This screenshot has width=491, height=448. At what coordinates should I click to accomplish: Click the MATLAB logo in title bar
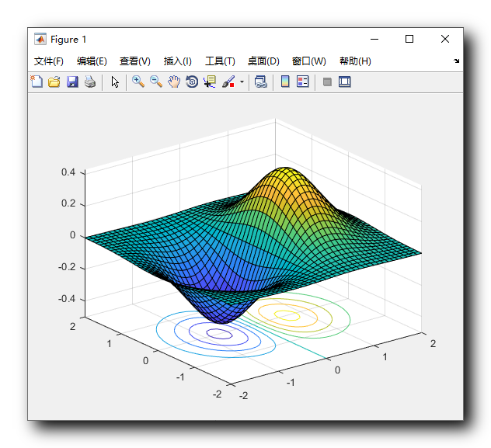coord(40,39)
